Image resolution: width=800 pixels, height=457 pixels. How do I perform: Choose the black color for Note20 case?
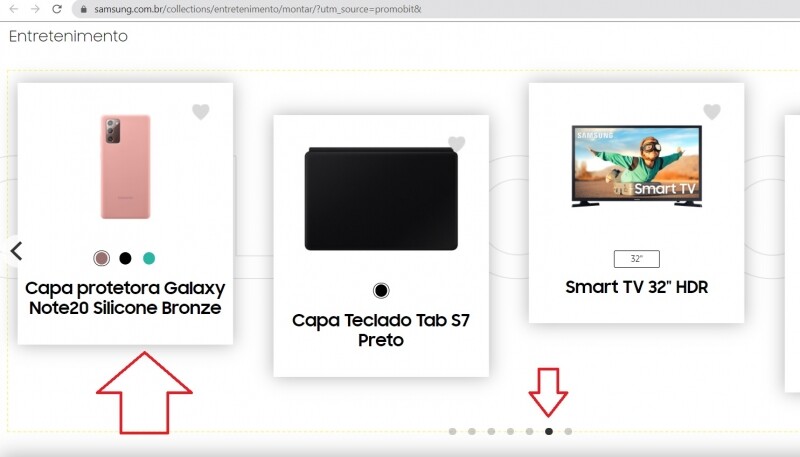coord(125,258)
